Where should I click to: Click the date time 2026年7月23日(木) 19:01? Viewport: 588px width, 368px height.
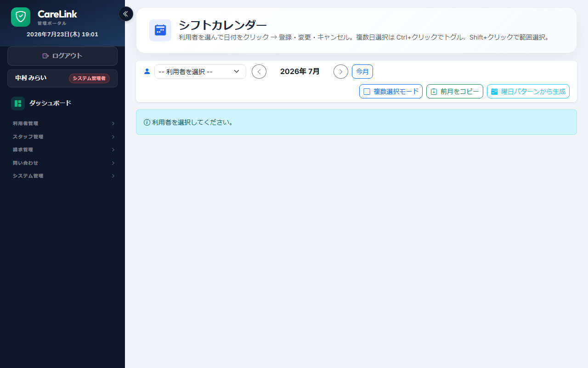62,34
